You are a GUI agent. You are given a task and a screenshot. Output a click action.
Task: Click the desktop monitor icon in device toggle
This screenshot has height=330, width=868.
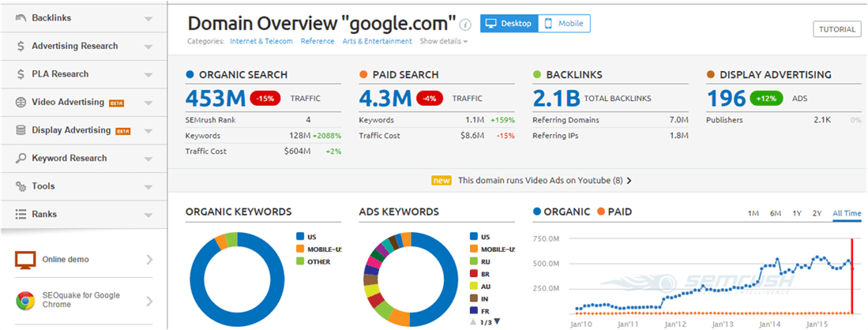click(490, 24)
